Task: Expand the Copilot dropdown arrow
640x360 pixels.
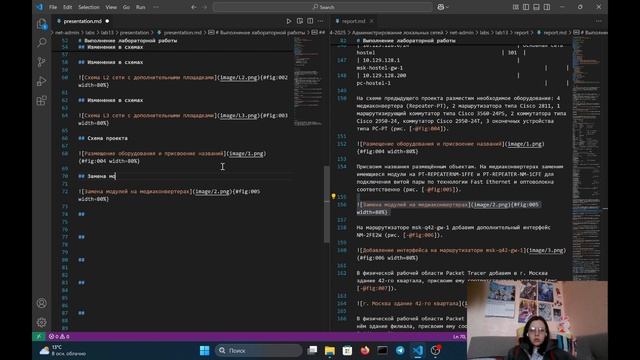Action: [x=447, y=7]
